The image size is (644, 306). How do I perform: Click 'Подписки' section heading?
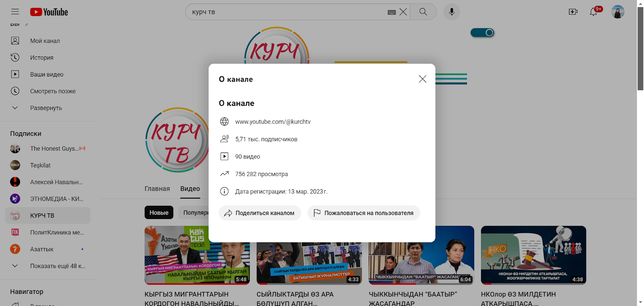(x=26, y=134)
